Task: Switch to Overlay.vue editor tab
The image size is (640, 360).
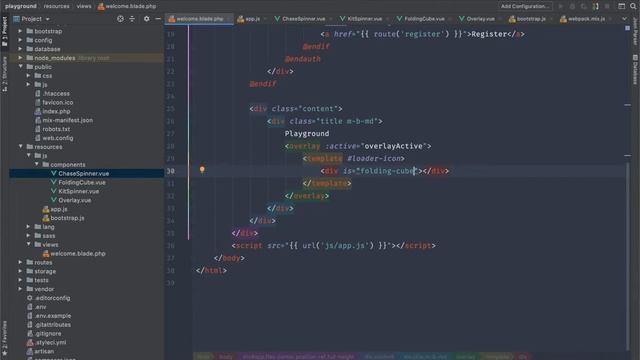Action: pyautogui.click(x=480, y=19)
